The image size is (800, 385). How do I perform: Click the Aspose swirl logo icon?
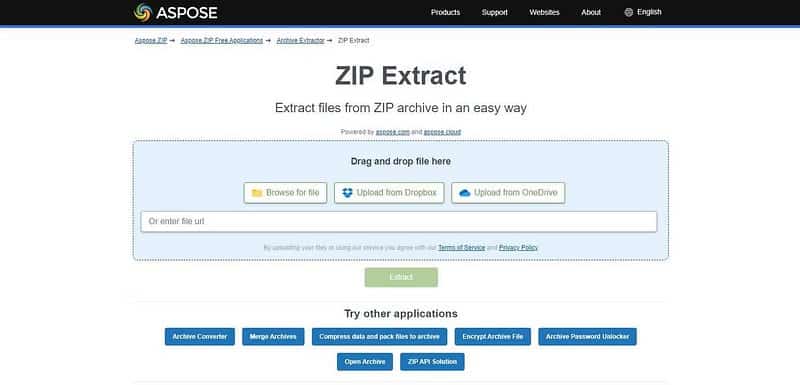(x=143, y=12)
